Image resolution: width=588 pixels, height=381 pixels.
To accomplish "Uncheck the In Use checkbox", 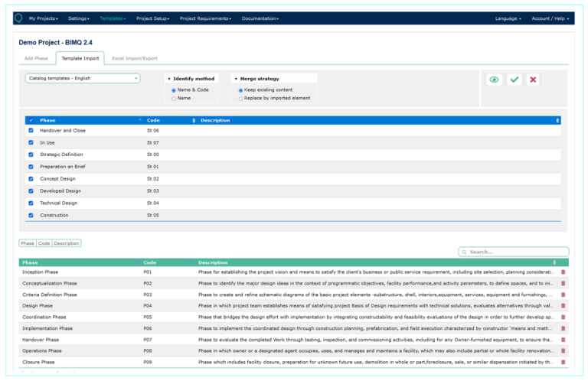I will click(x=31, y=142).
